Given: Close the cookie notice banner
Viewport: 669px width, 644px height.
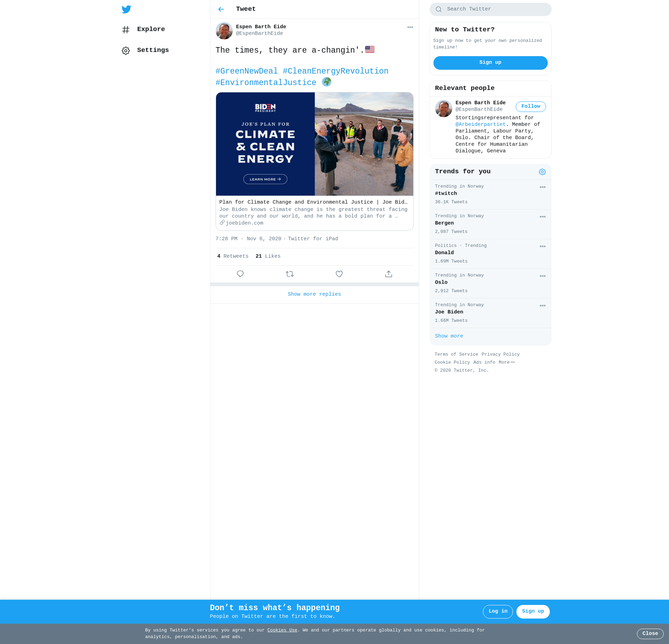Looking at the screenshot, I should (x=650, y=634).
